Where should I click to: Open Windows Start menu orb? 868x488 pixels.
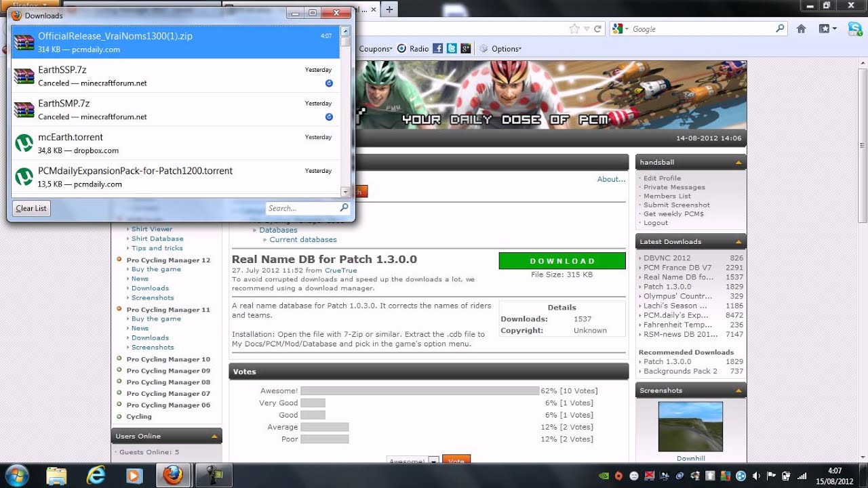(x=16, y=475)
